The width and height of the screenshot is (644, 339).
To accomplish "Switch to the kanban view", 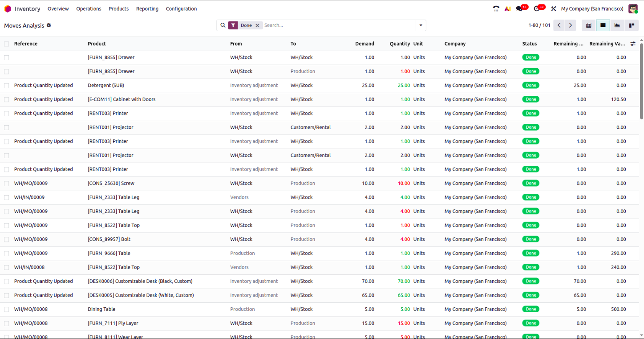I will 631,25.
